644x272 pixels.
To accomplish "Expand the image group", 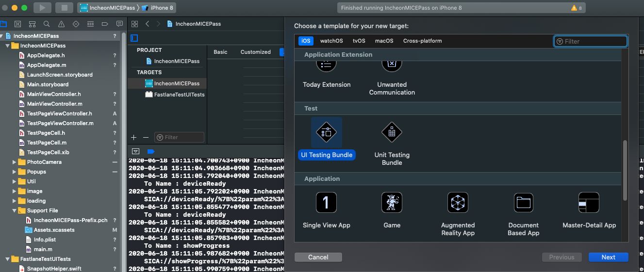I will pos(14,191).
